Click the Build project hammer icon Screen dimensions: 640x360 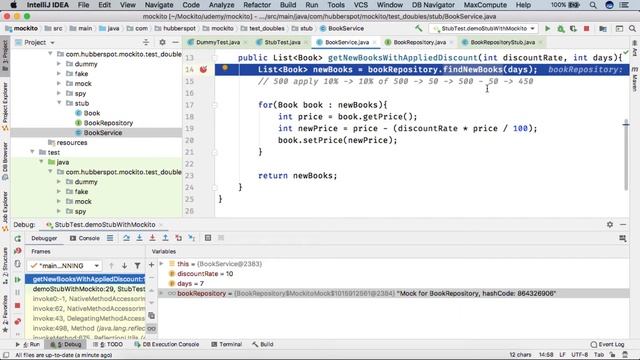418,29
